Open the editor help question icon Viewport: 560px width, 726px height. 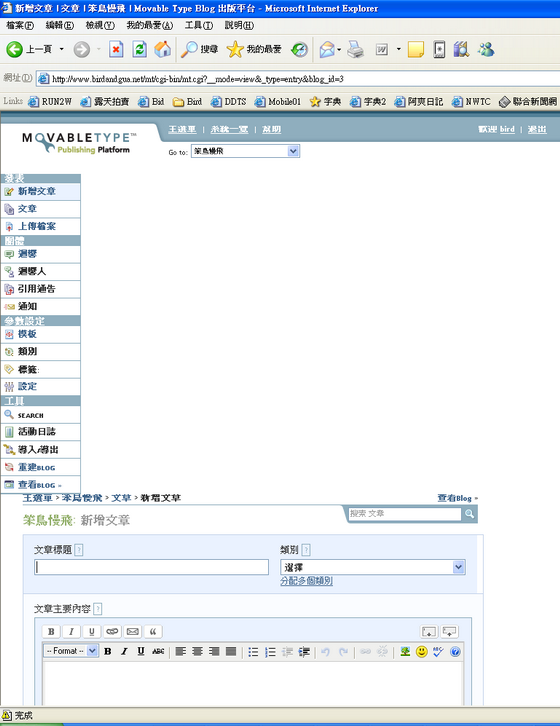coord(455,651)
